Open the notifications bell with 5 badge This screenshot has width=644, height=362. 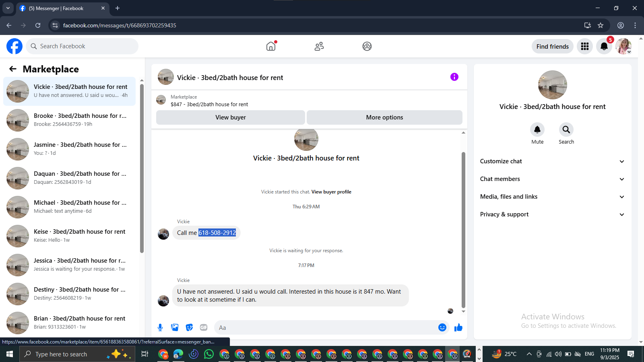click(x=604, y=46)
